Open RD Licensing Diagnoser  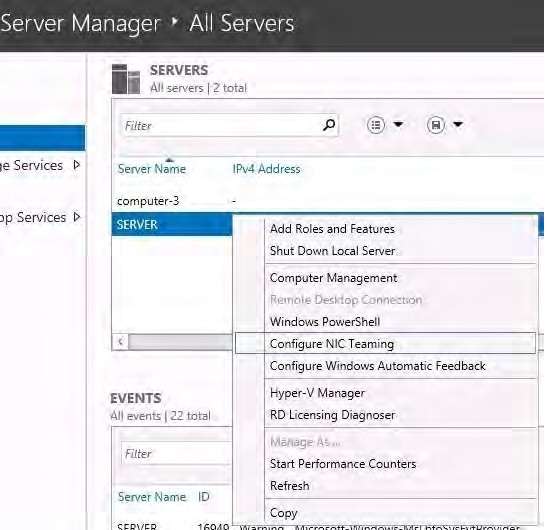click(x=332, y=415)
